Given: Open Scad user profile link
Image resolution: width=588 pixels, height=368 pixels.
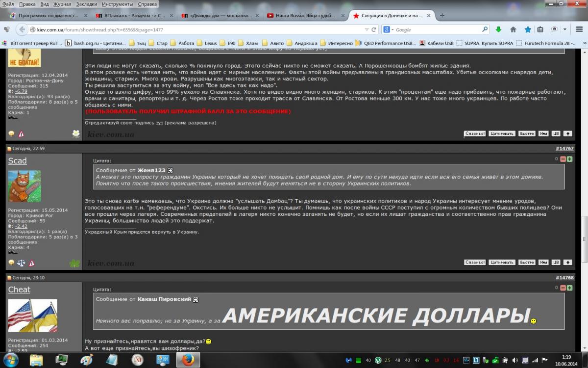Looking at the screenshot, I should 18,161.
